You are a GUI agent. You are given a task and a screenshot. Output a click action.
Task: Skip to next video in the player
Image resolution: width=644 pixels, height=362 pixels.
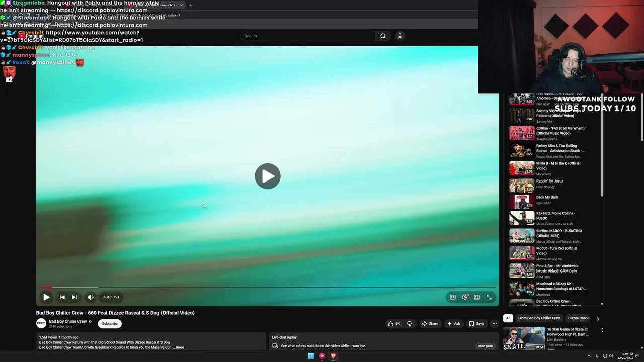pyautogui.click(x=74, y=297)
